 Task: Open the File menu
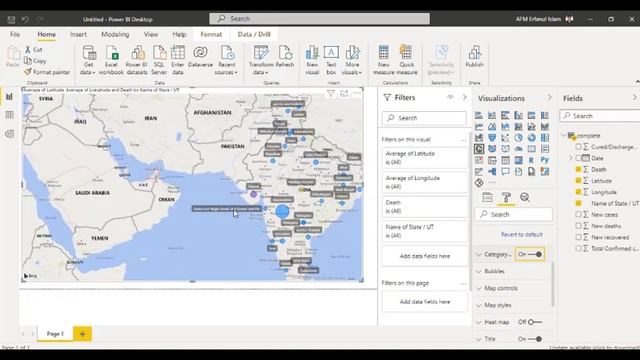point(15,34)
